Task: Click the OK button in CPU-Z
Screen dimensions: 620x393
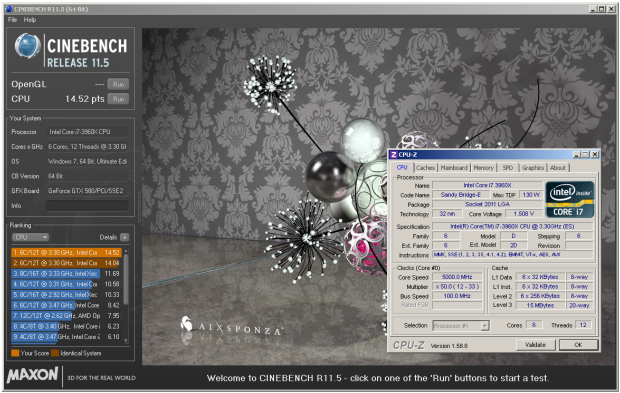Action: tap(578, 345)
